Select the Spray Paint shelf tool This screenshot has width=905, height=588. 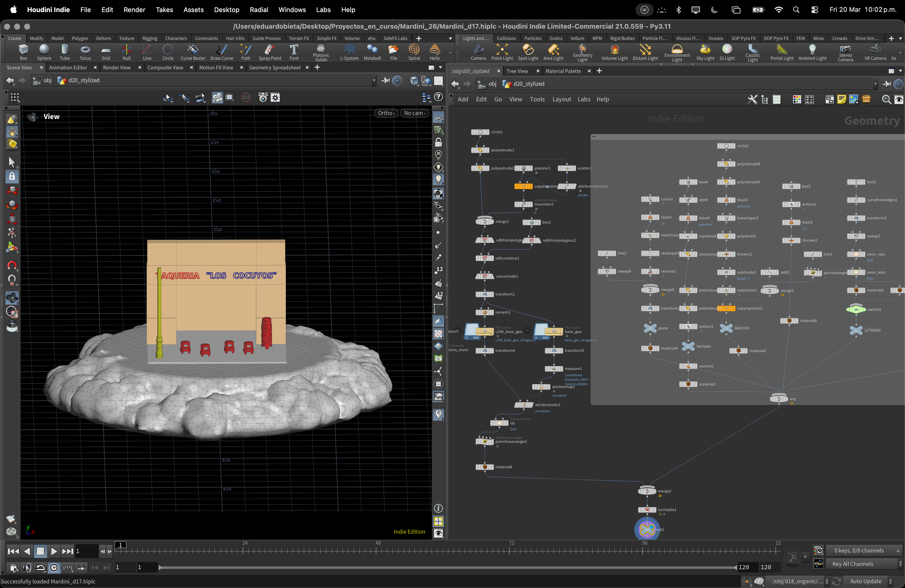tap(269, 52)
